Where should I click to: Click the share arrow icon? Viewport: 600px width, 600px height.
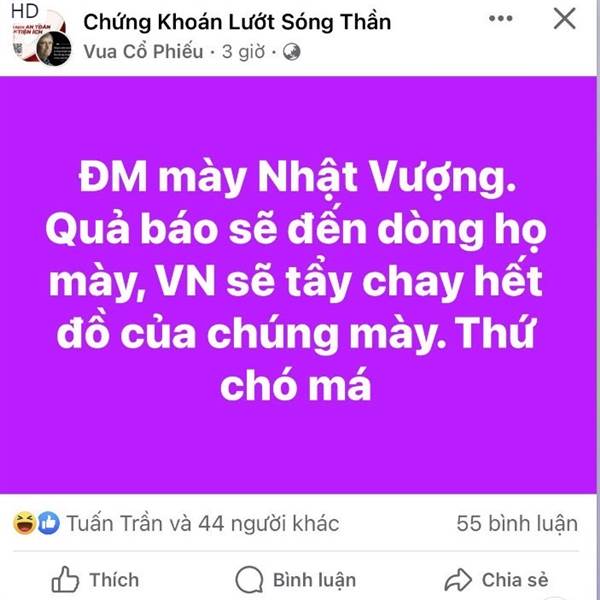[458, 580]
